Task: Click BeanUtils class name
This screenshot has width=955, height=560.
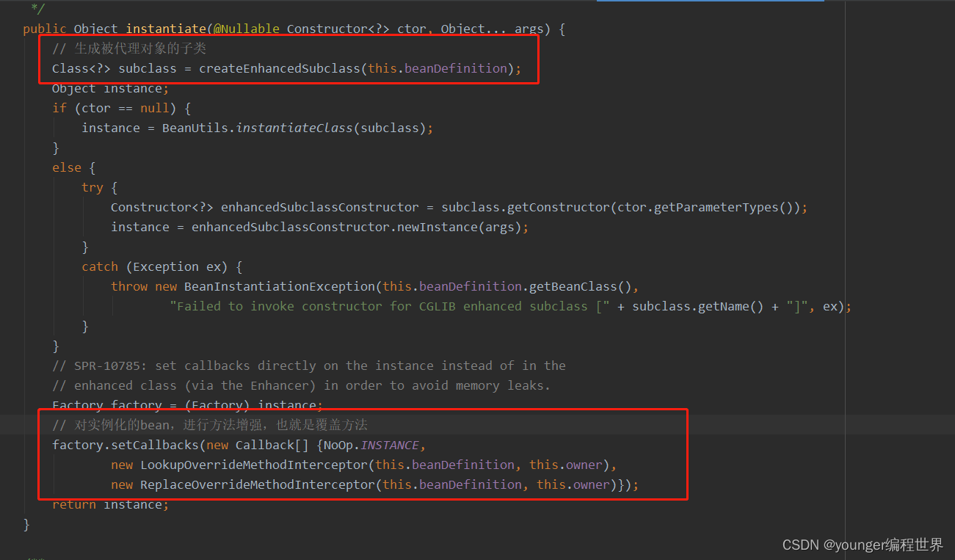Action: pos(195,128)
